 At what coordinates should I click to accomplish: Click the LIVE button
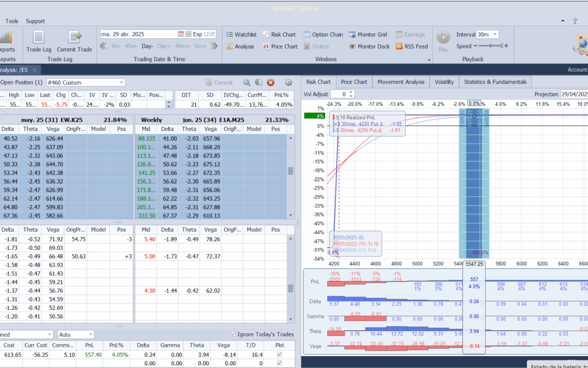pos(209,34)
